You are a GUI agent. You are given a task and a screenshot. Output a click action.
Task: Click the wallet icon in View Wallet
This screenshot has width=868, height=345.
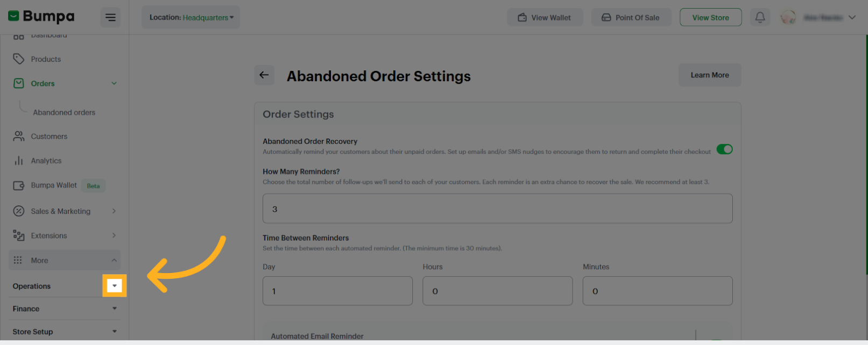[522, 18]
